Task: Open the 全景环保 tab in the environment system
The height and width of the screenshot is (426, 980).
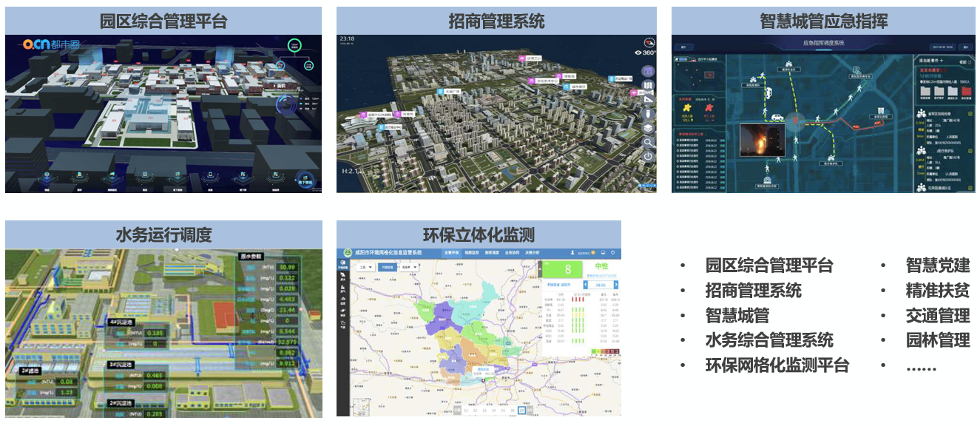Action: coord(452,253)
